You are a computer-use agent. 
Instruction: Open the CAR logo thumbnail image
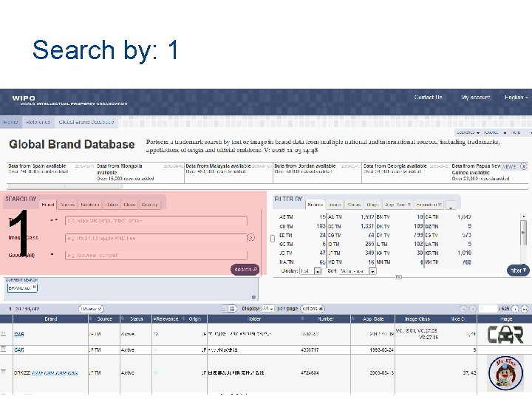pos(505,334)
